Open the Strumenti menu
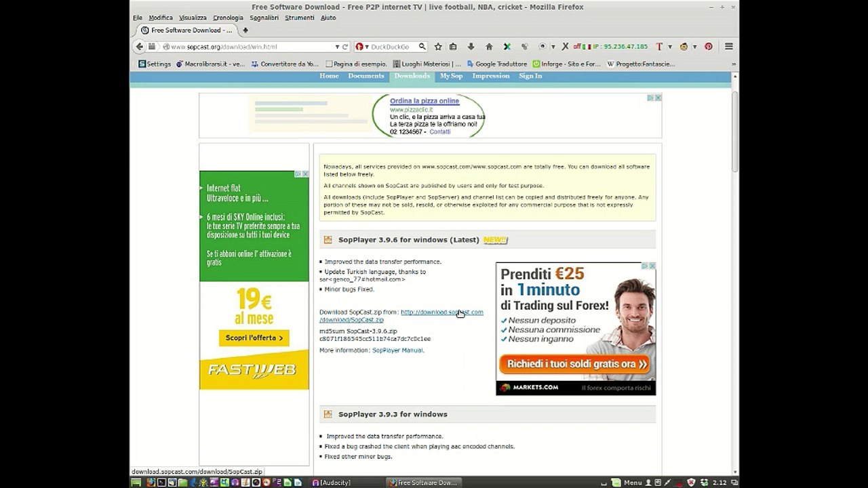This screenshot has height=488, width=868. click(300, 18)
